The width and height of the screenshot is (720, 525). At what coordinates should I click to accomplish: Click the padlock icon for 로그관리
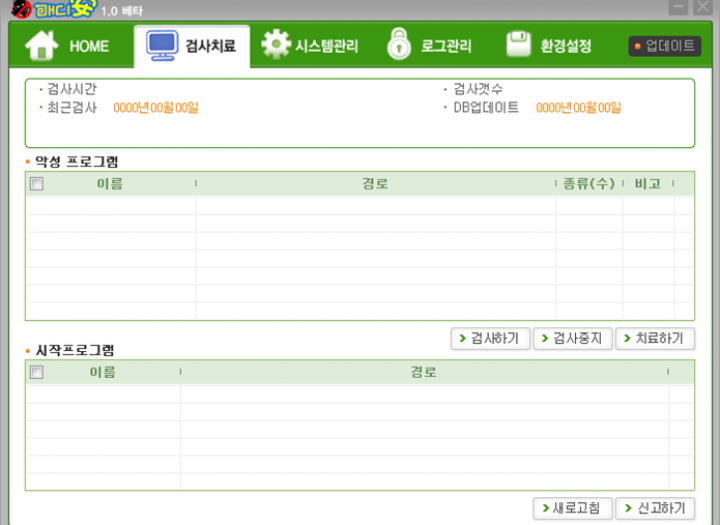(399, 46)
